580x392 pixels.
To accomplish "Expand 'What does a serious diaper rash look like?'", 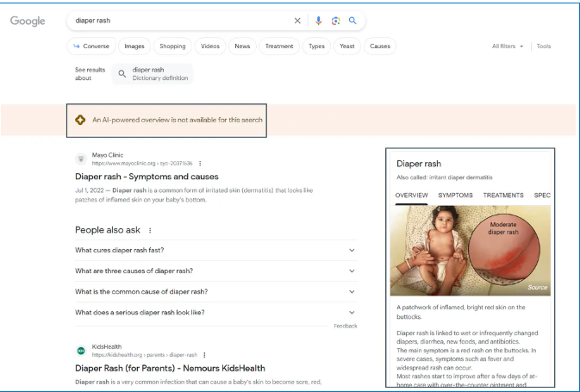I will coord(216,313).
